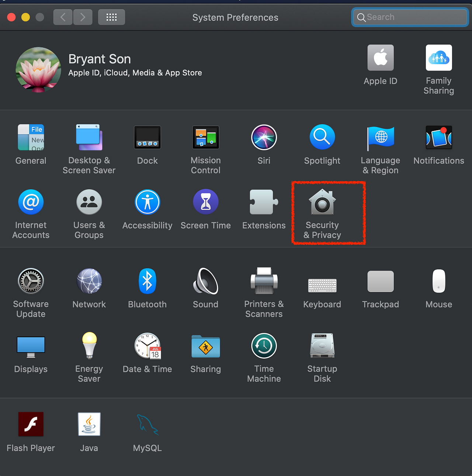Click the Search field

[410, 17]
